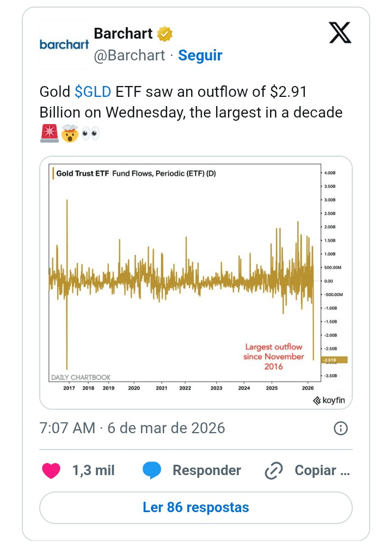392x554 pixels.
Task: Click the 1,3 mil likes count
Action: tap(93, 470)
